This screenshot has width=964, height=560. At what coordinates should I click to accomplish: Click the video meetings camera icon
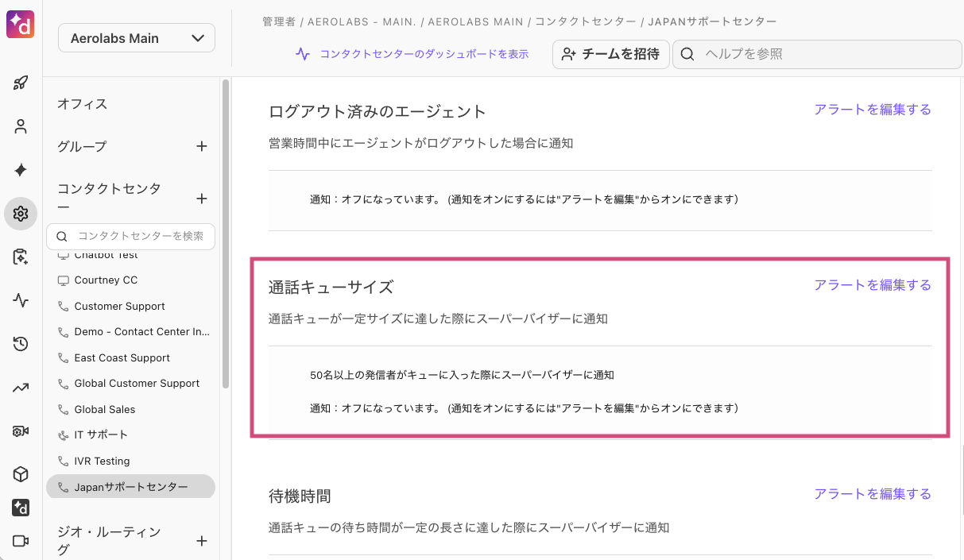point(20,541)
